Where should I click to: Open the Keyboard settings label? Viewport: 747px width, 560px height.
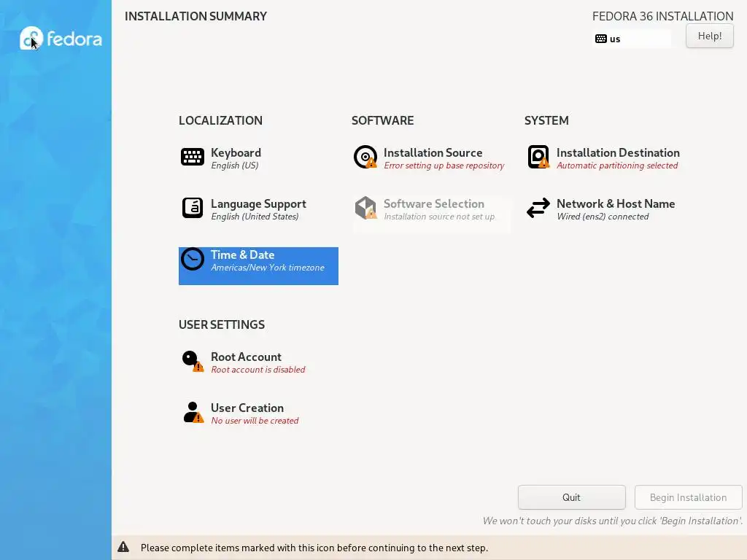[236, 152]
